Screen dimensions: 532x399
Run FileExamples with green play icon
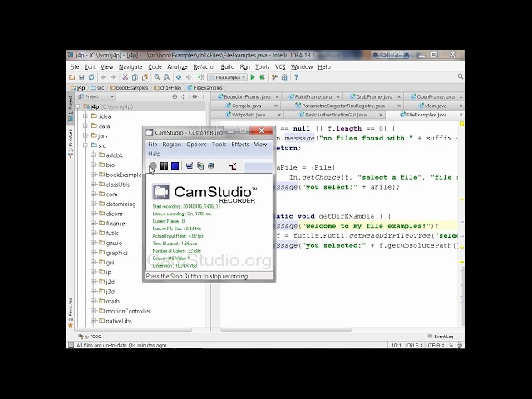[x=253, y=77]
